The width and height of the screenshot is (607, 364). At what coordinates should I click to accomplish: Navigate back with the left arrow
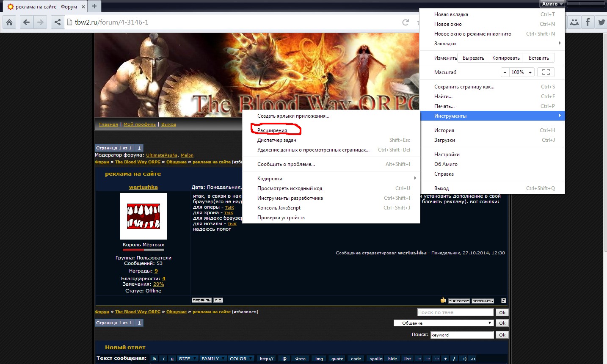(26, 22)
